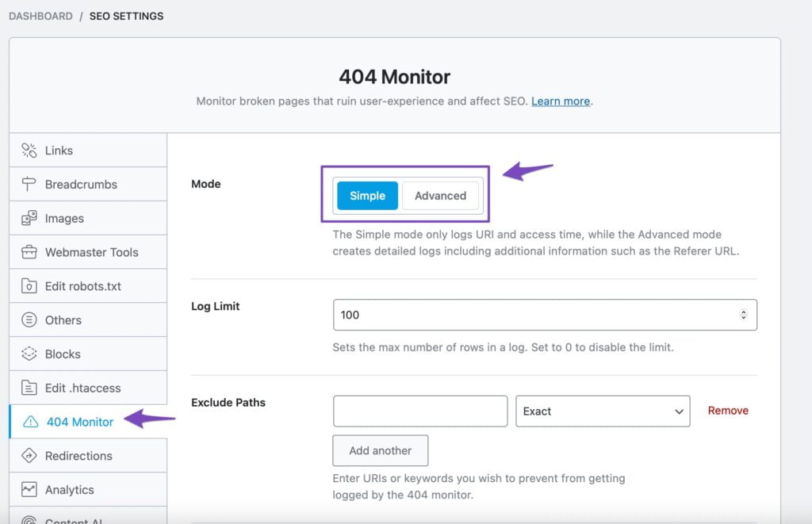Click the Log Limit number stepper arrows
This screenshot has width=812, height=524.
tap(744, 315)
